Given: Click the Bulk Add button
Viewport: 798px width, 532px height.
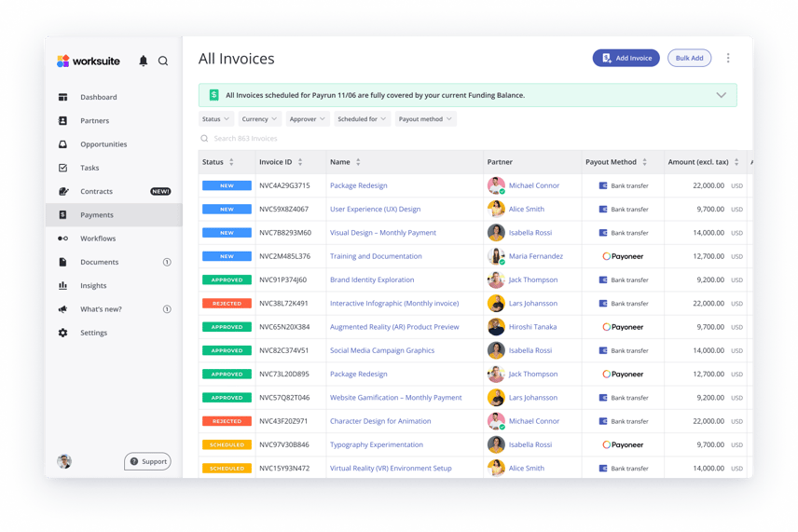Looking at the screenshot, I should pos(689,58).
